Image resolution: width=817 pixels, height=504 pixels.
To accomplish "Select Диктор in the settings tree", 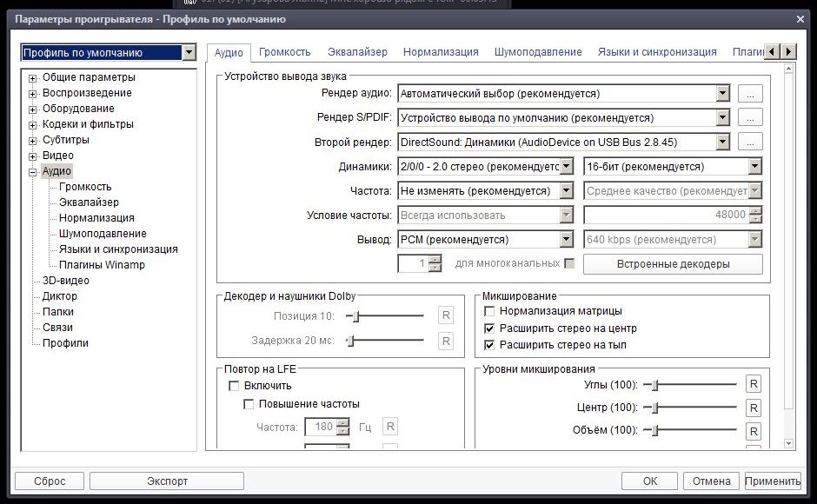I will click(x=59, y=296).
